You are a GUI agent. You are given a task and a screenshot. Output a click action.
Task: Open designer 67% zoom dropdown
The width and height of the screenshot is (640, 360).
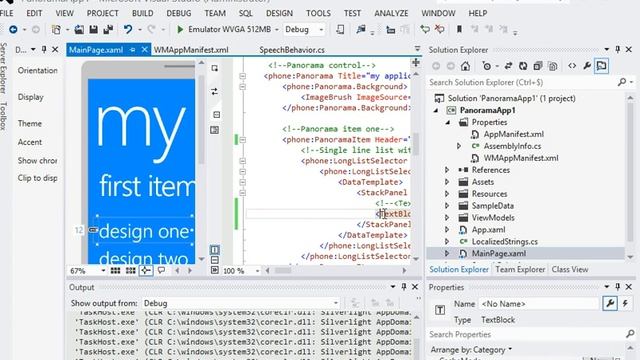click(x=103, y=271)
